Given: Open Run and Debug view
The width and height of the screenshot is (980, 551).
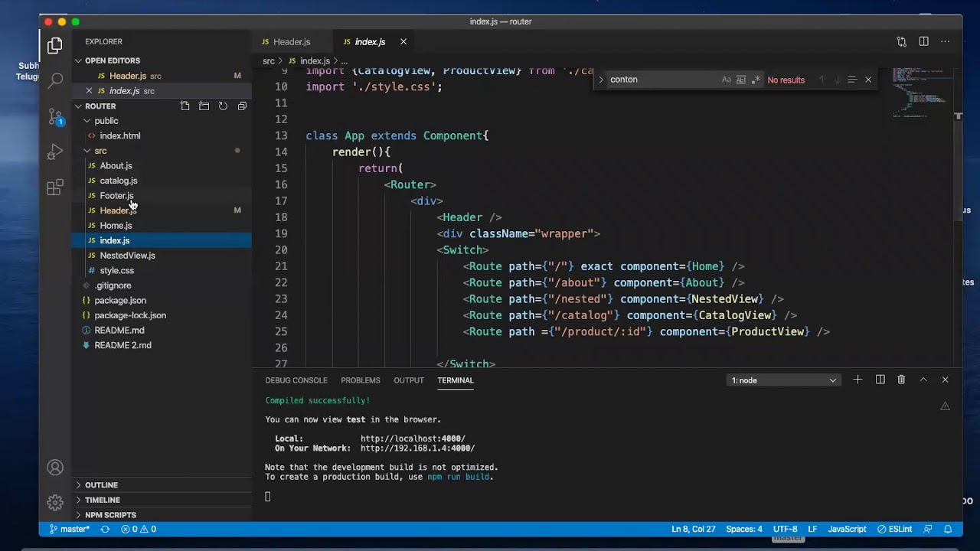Looking at the screenshot, I should tap(55, 152).
